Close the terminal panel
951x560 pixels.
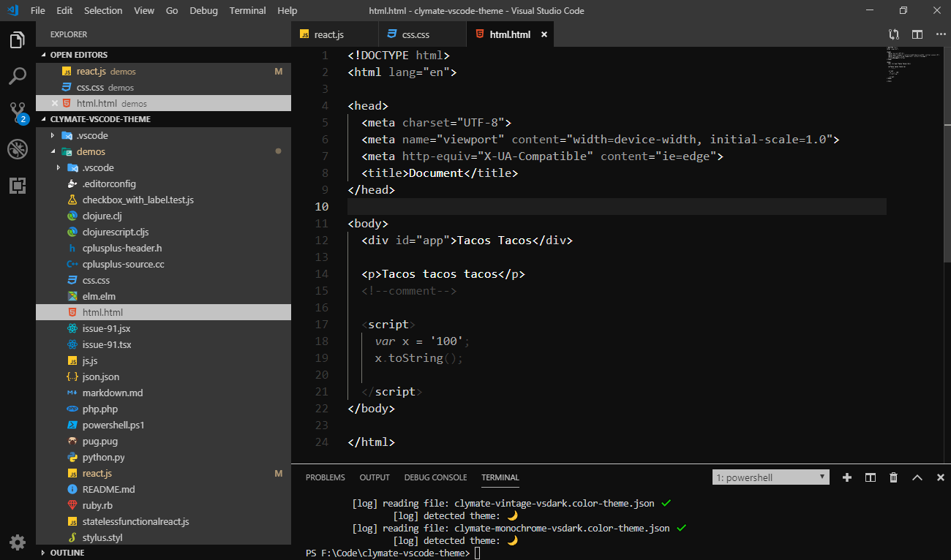pos(940,477)
